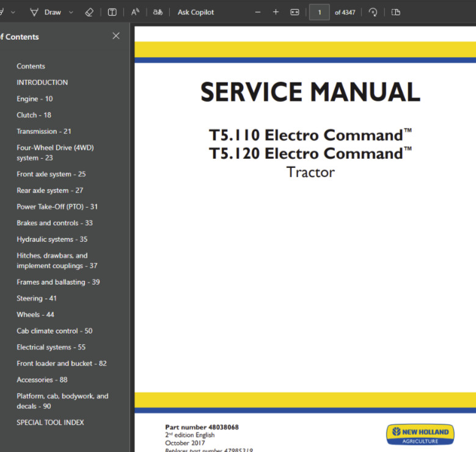Select Front loader and bucket - 82
The width and height of the screenshot is (476, 452).
click(x=62, y=363)
